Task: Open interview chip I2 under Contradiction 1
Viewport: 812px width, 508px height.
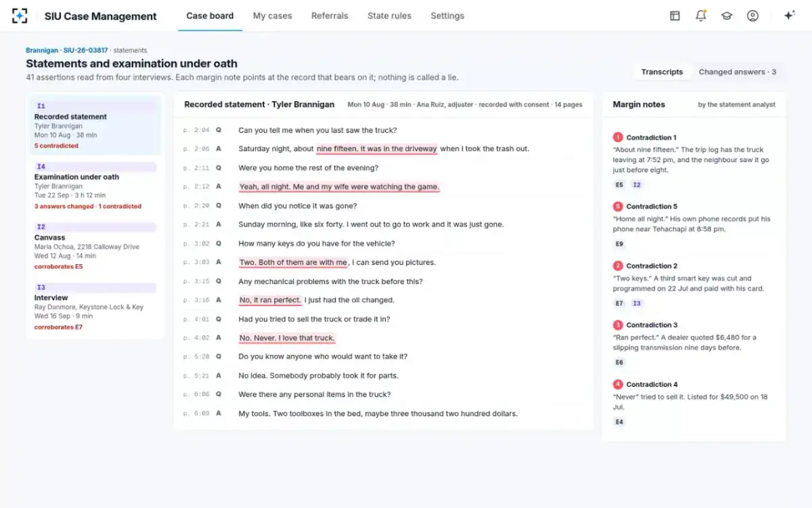Action: point(637,184)
